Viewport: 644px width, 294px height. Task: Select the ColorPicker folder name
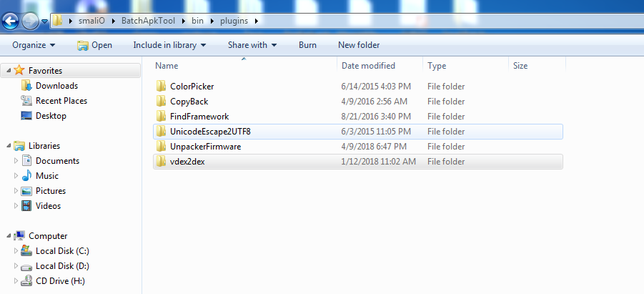tap(192, 87)
